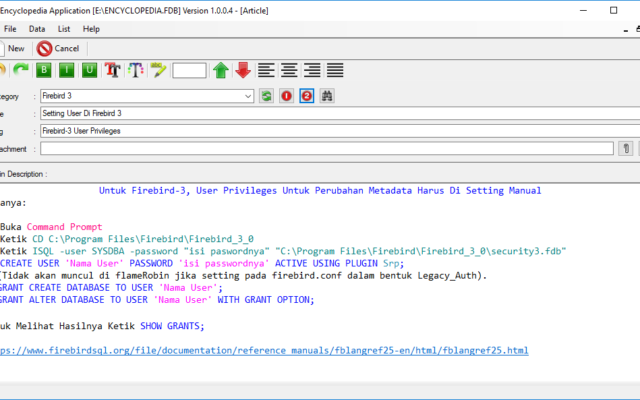
Task: Open the firebirdsql.org documentation link
Action: click(x=264, y=351)
